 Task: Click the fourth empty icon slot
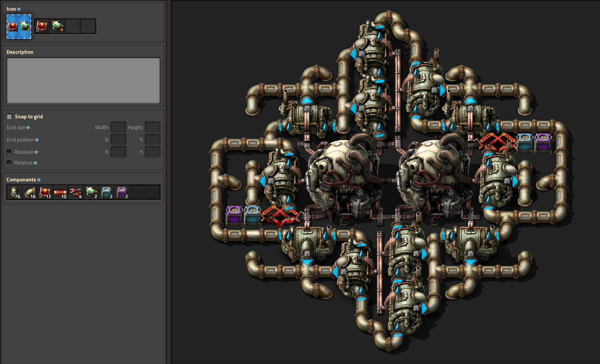[x=88, y=27]
